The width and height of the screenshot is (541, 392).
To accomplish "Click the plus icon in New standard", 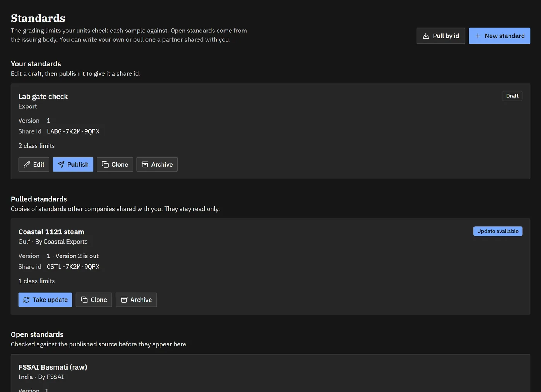I will click(478, 36).
